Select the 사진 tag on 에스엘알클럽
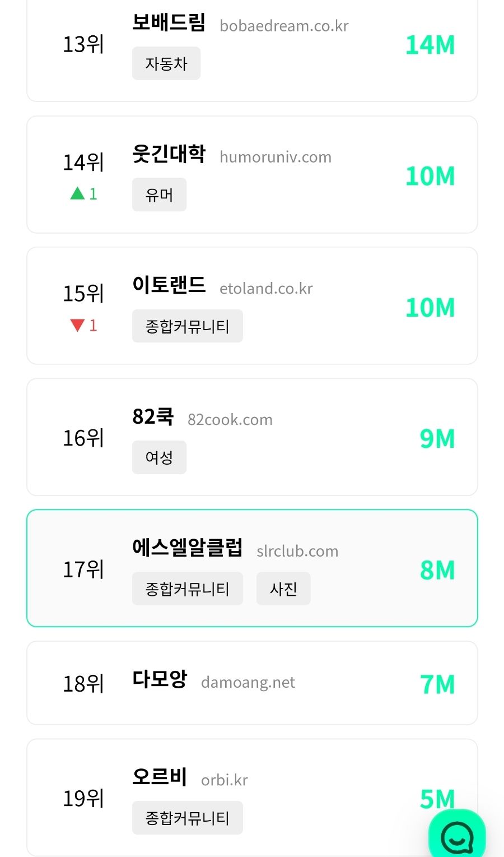 coord(283,589)
